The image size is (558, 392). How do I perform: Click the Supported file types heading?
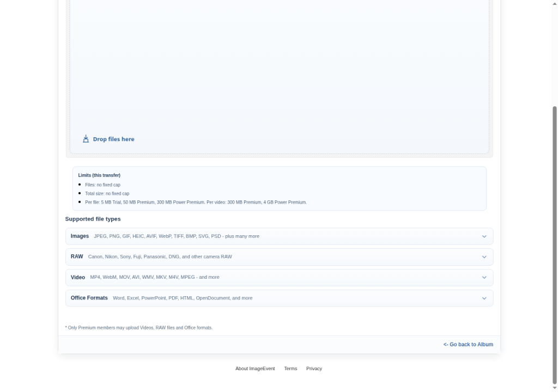[93, 219]
